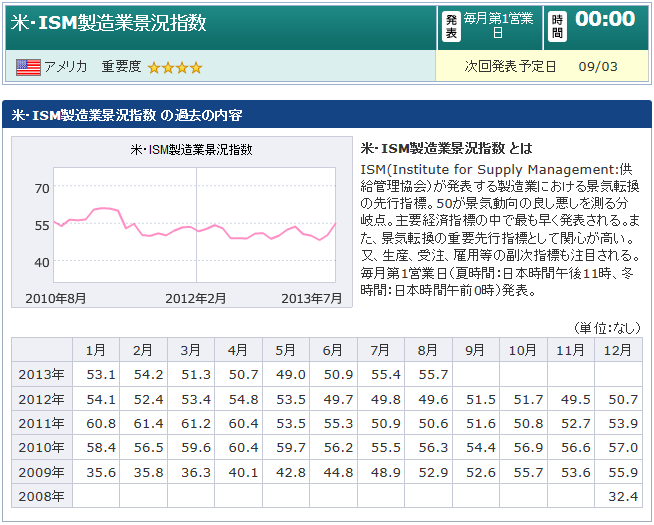Click the chart label 2012年2月
Image resolution: width=654 pixels, height=525 pixels.
[196, 299]
